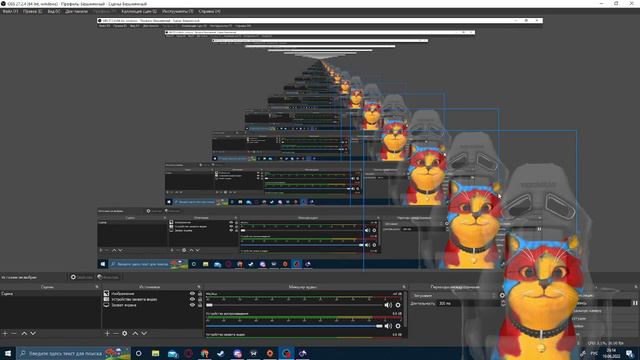Click the Фильтры button above the sources
Viewport: 640px width, 360px height.
coord(108,277)
